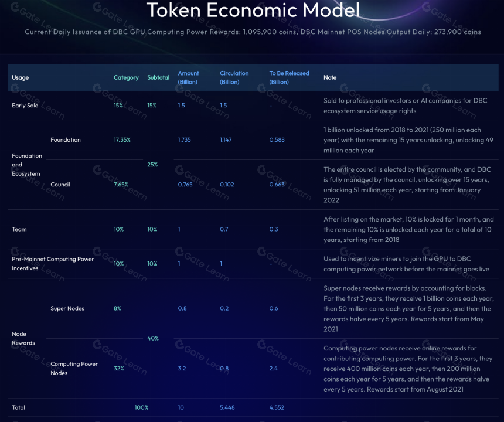The image size is (504, 422).
Task: Select the Computing Power Nodes label
Action: (x=74, y=368)
